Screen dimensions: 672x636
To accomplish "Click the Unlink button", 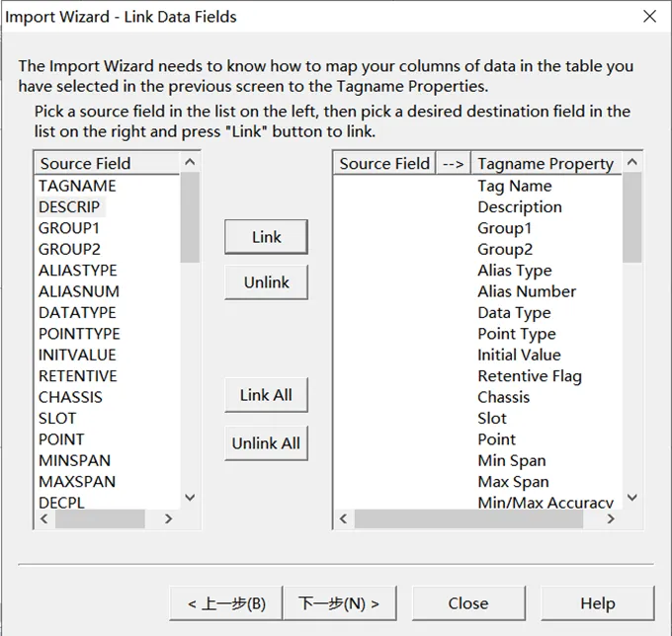I will click(x=266, y=282).
